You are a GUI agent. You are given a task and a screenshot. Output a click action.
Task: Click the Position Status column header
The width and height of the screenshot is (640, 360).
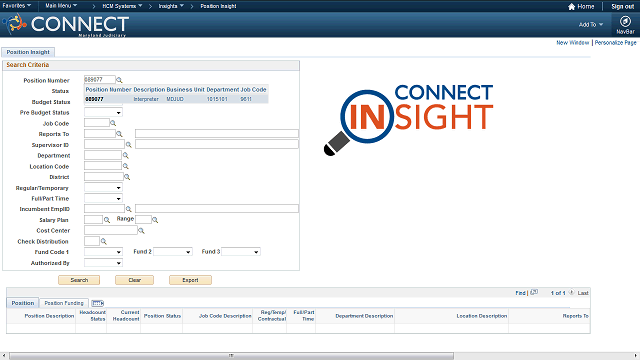[162, 316]
